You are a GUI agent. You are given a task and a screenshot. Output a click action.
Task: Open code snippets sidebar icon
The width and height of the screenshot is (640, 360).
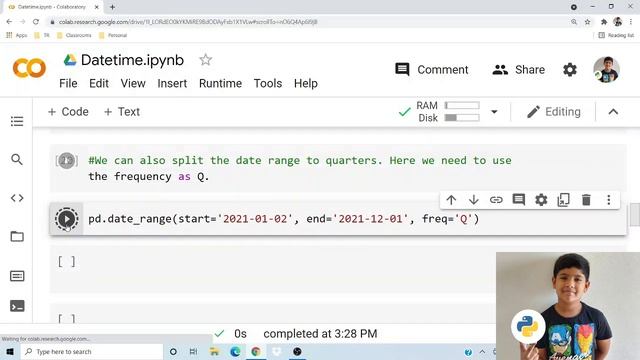click(x=17, y=198)
